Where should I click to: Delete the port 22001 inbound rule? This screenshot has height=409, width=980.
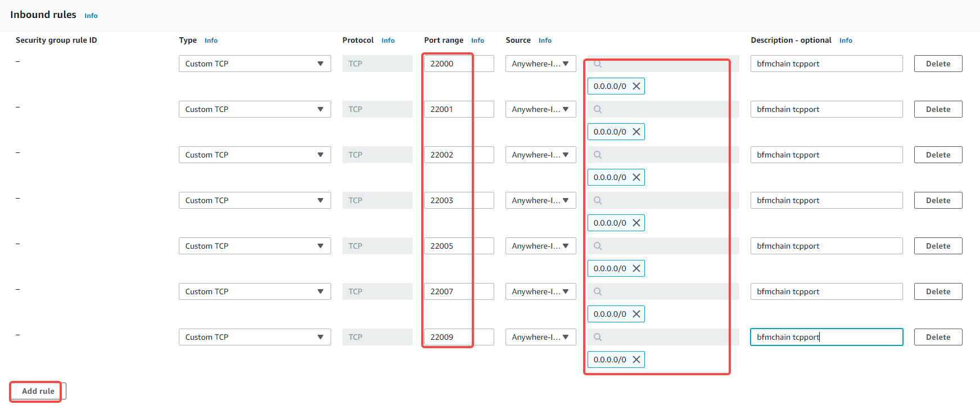click(x=938, y=109)
